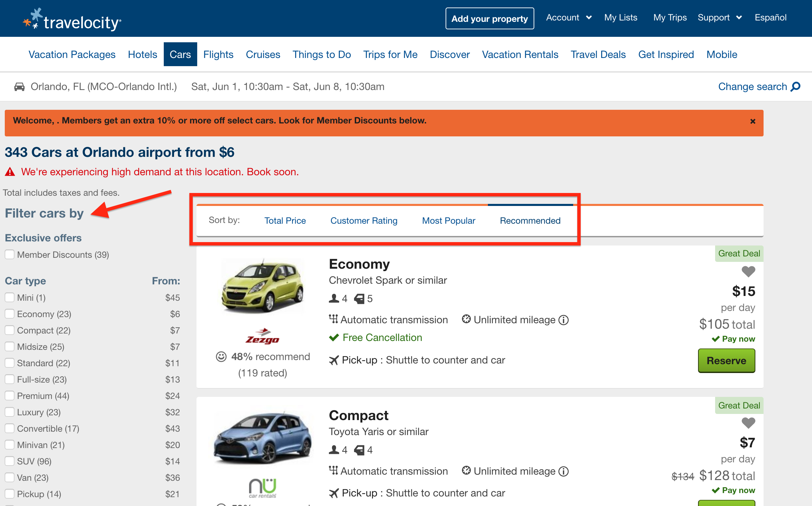
Task: Check the Convertible car type filter
Action: pyautogui.click(x=10, y=428)
